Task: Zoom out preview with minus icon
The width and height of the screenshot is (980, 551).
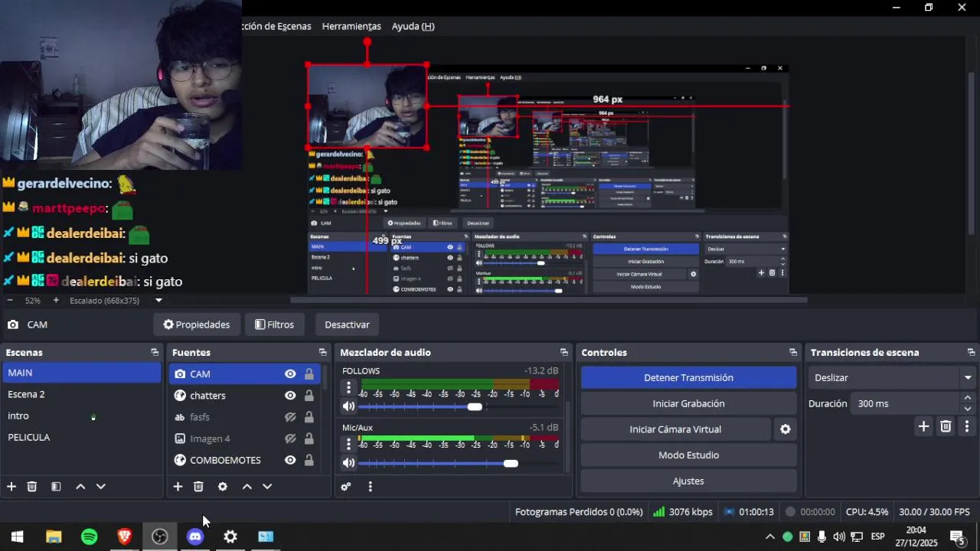Action: 11,301
